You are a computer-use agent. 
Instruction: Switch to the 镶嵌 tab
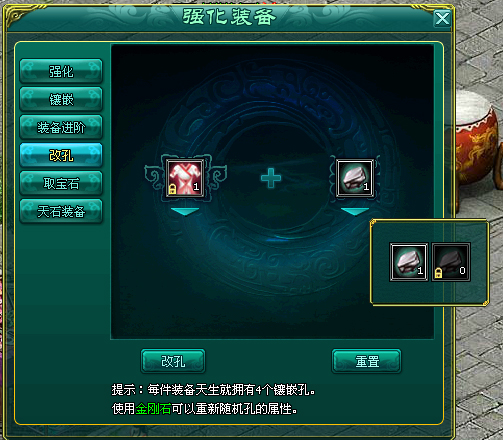click(x=61, y=99)
